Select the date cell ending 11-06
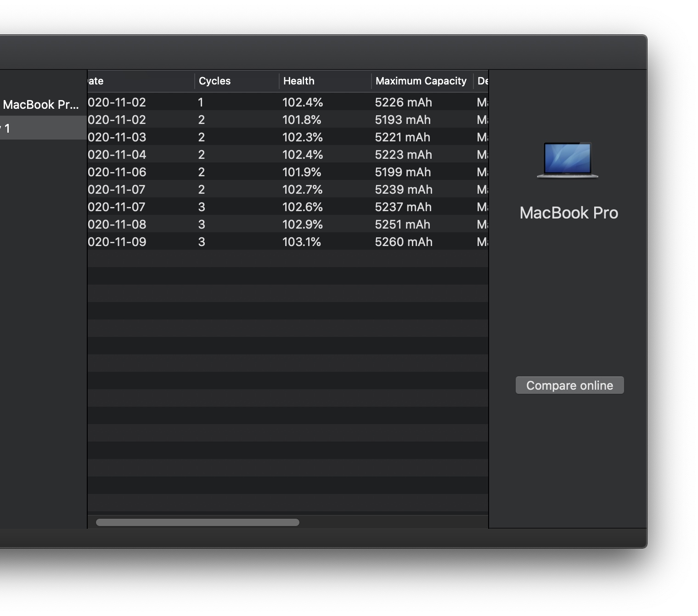This screenshot has height=616, width=698. point(117,172)
